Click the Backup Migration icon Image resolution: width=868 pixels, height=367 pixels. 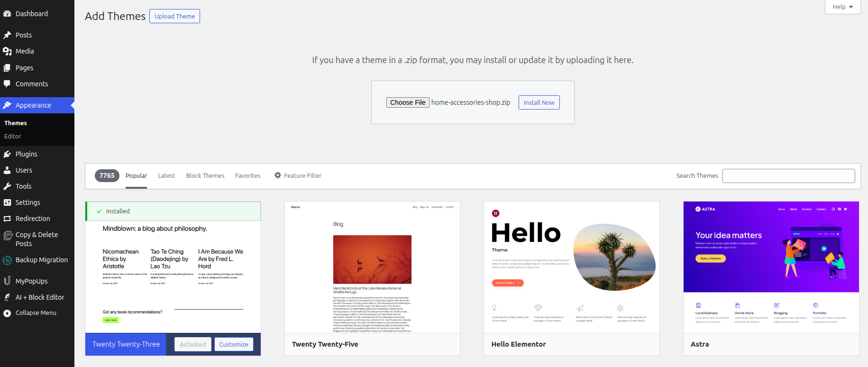click(7, 260)
